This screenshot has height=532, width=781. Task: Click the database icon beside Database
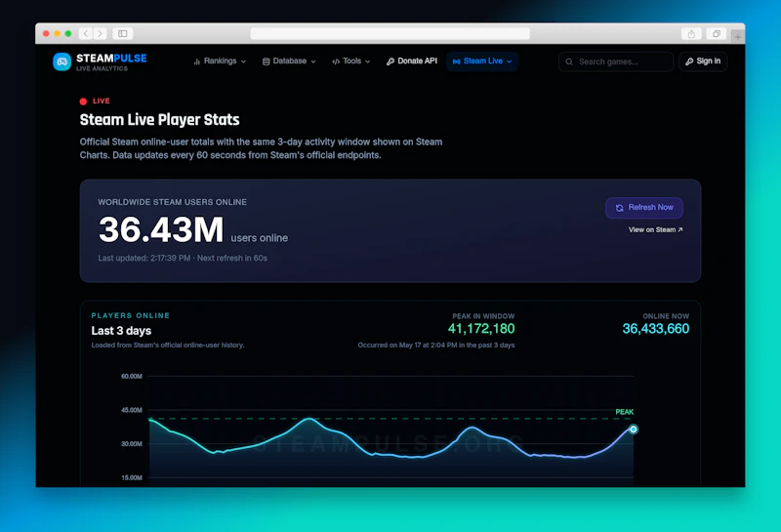pyautogui.click(x=266, y=61)
